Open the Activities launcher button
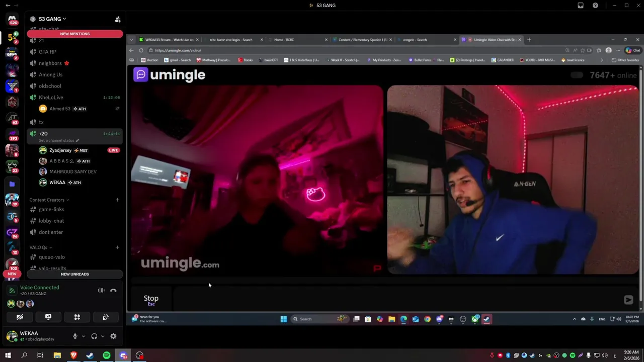The image size is (644, 362). pos(77,317)
